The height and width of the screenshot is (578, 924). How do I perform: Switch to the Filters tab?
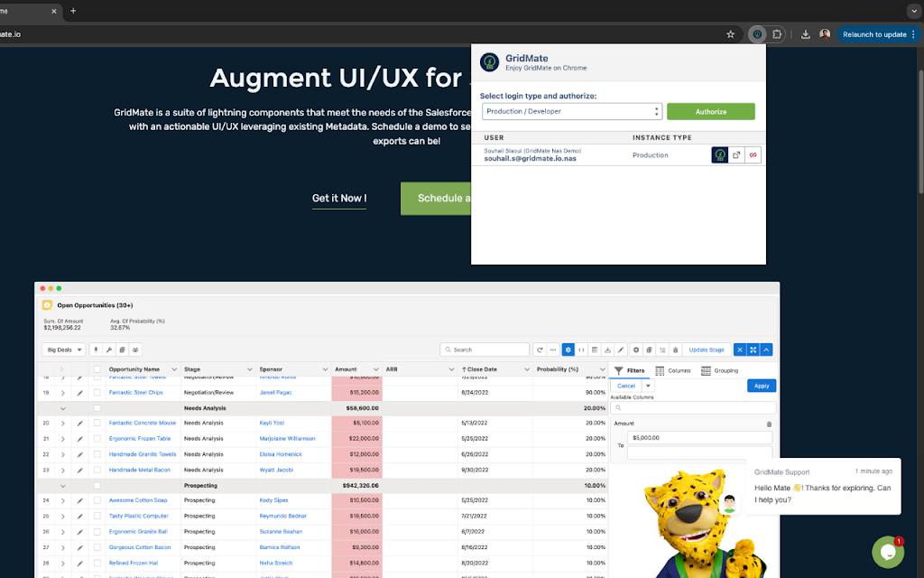click(629, 370)
